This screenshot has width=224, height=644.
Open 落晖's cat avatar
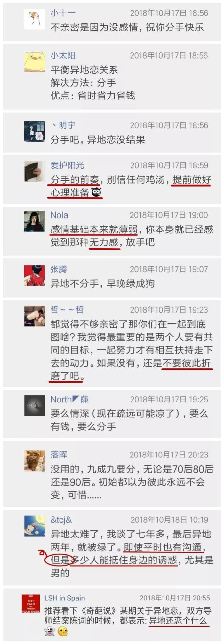click(35, 461)
